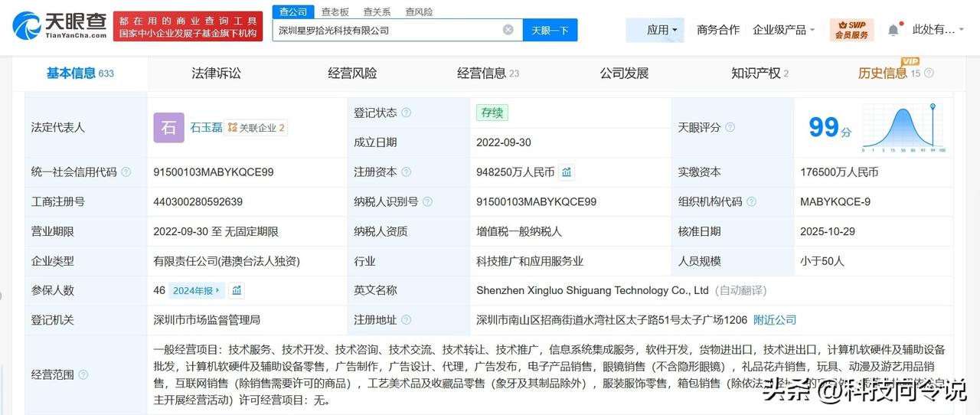Switch to 查公司 search tab

coord(293,11)
